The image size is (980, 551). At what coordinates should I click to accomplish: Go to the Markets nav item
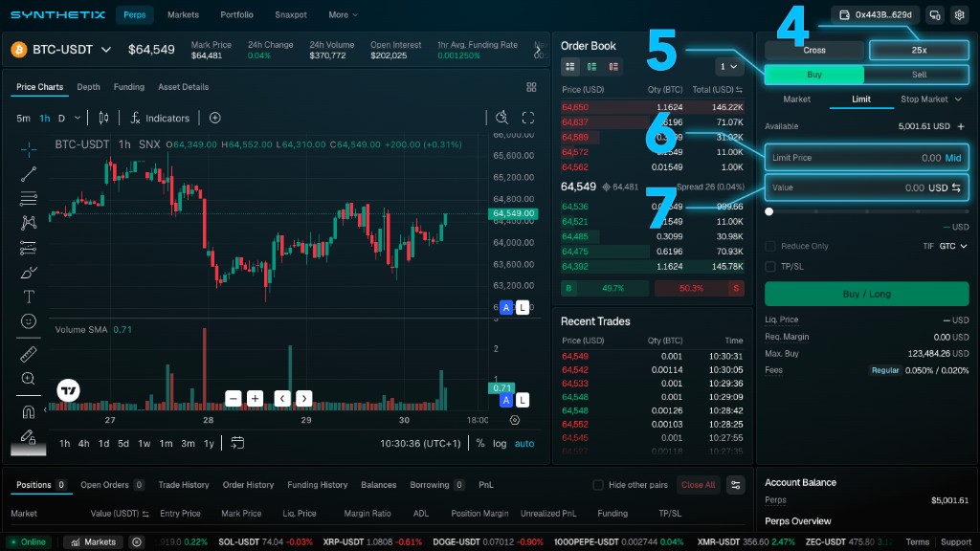183,15
